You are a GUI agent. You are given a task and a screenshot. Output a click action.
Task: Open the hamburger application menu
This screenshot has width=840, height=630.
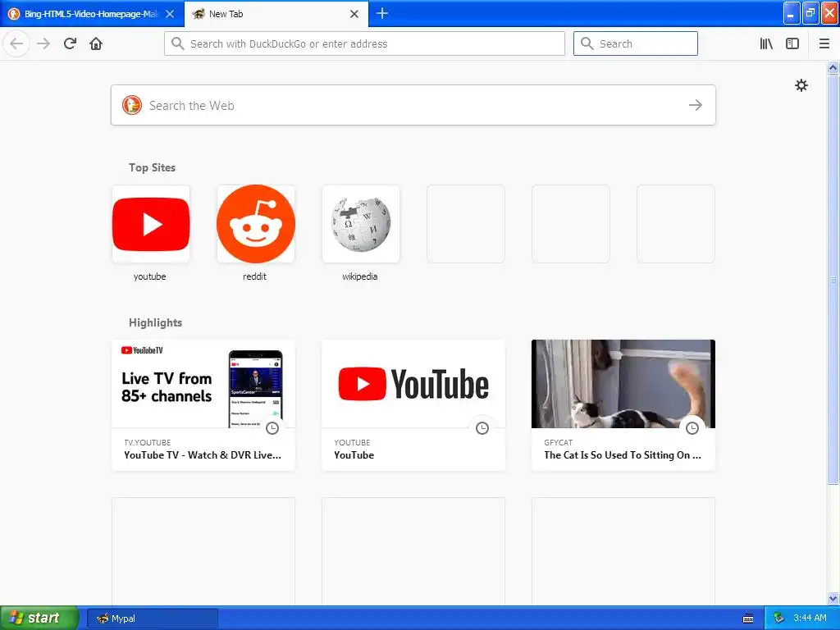(x=824, y=43)
